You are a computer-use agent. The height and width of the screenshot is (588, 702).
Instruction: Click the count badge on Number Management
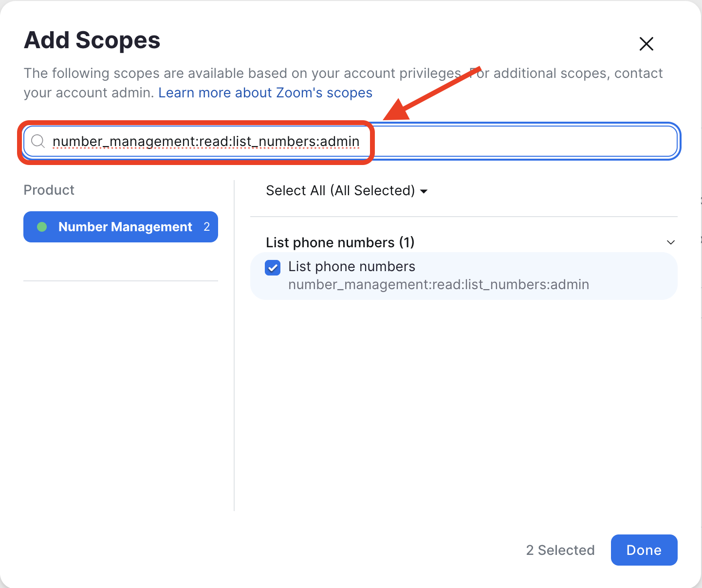point(206,227)
